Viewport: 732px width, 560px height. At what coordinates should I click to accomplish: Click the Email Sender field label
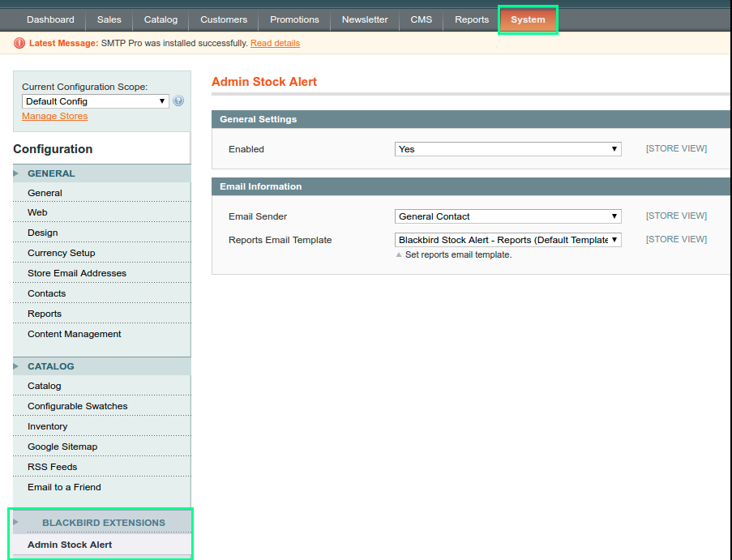pyautogui.click(x=258, y=216)
